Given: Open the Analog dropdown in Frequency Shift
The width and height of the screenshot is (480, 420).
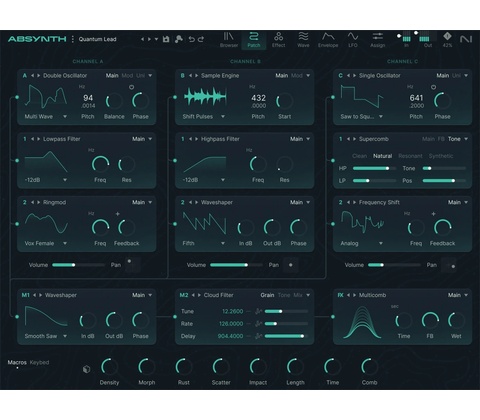Looking at the screenshot, I should (362, 243).
